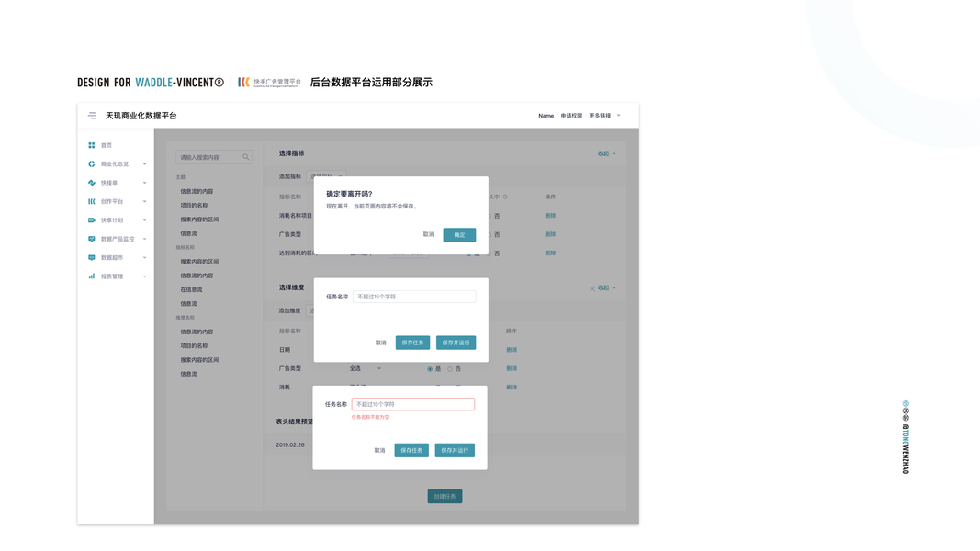Viewport: 980px width, 551px height.
Task: Expand the 快接单 sidebar chevron
Action: (x=144, y=183)
